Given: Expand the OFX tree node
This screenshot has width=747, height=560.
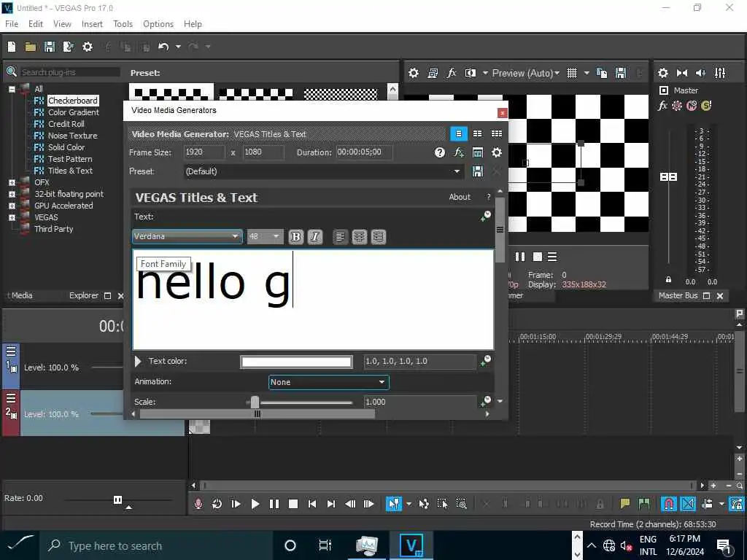Looking at the screenshot, I should click(x=12, y=182).
